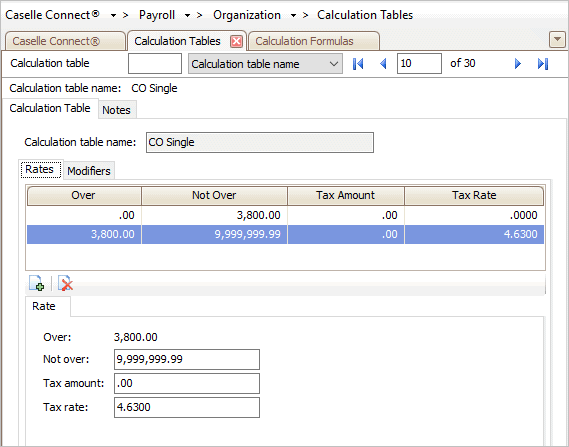569x447 pixels.
Task: Click the CO Single name field
Action: pos(260,142)
